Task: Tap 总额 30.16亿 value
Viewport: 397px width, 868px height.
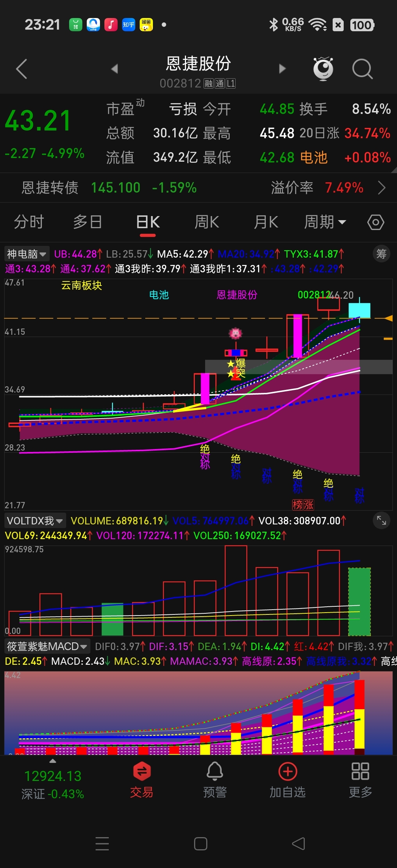Action: point(175,133)
